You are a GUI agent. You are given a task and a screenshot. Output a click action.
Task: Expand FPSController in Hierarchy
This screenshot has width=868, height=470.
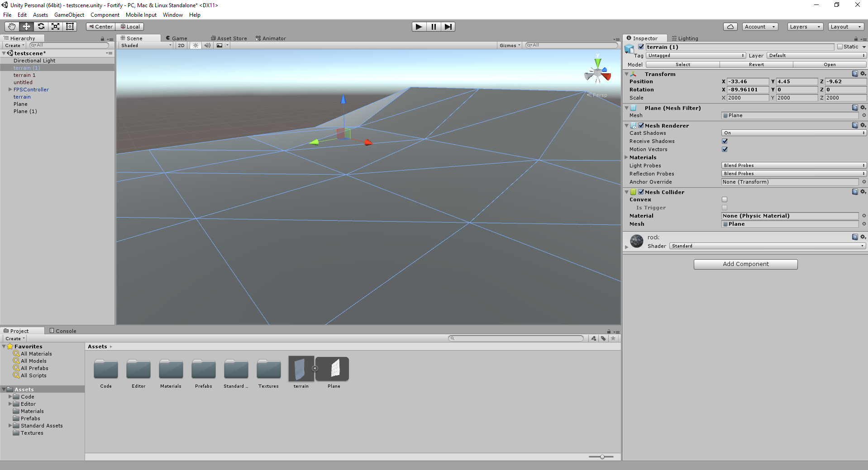(10, 90)
